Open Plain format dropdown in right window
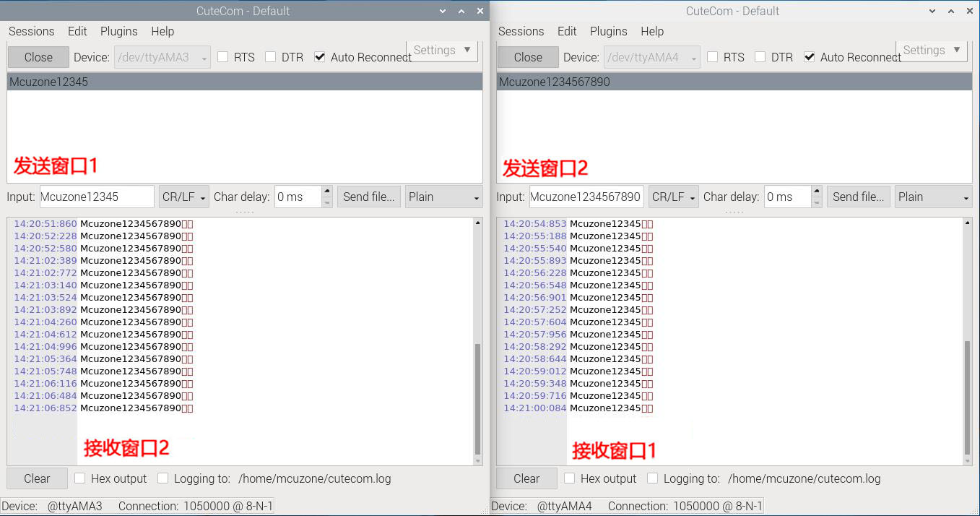Image resolution: width=980 pixels, height=516 pixels. tap(933, 197)
